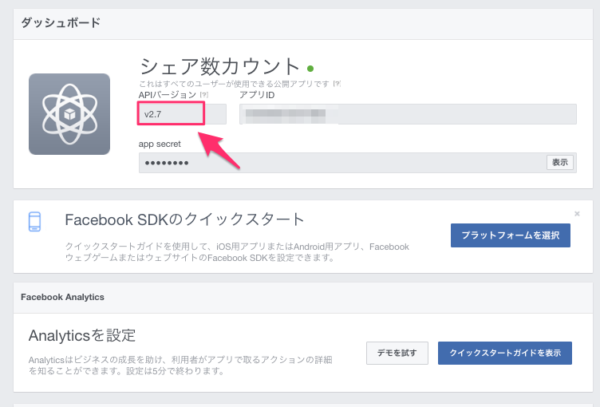Click the Analytics 5分で終わります description
Screen dimensions: 600x407
click(x=180, y=365)
